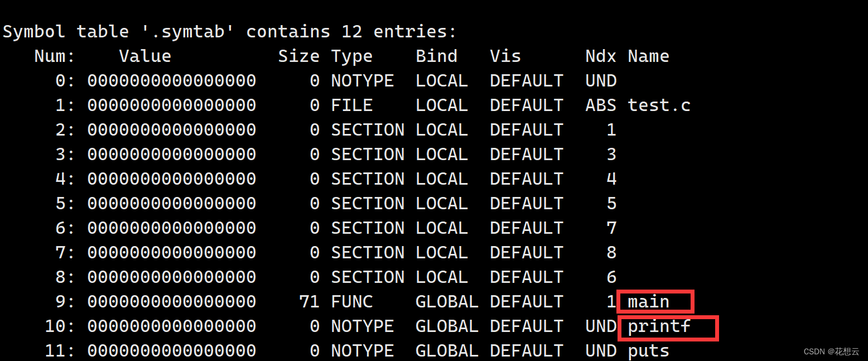Click the GLOBAL bind of symbol 11
The width and height of the screenshot is (868, 361).
pos(447,351)
